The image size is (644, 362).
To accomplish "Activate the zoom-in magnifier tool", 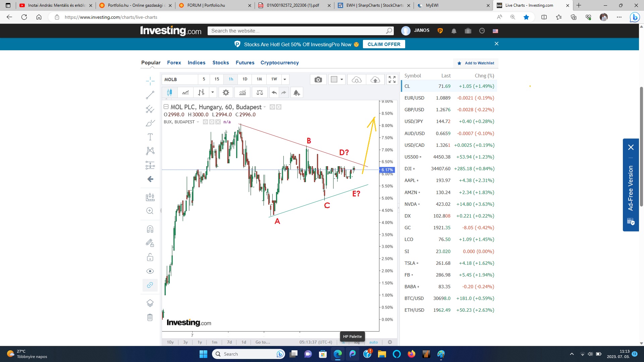I will (x=150, y=211).
